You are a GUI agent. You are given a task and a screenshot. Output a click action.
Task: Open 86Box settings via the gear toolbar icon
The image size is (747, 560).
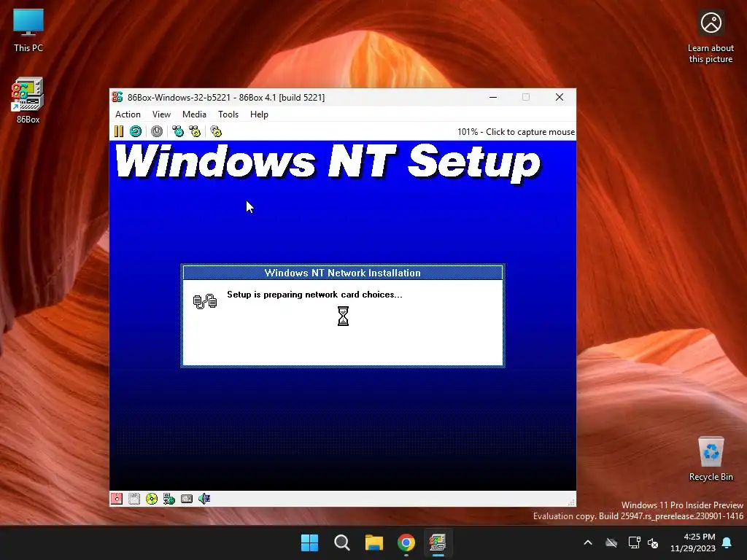pos(216,131)
